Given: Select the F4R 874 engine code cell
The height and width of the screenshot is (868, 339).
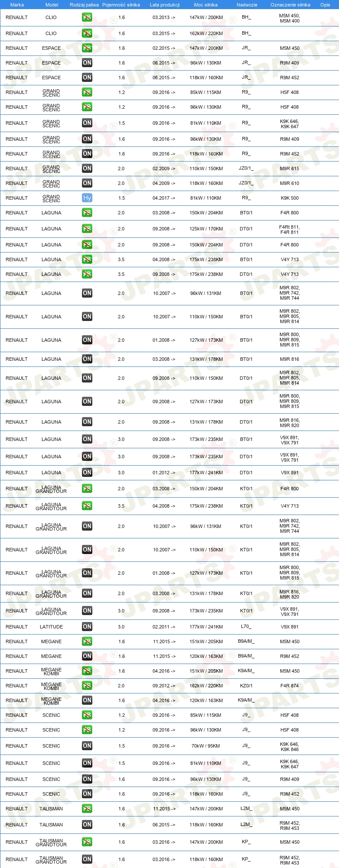Looking at the screenshot, I should [290, 686].
